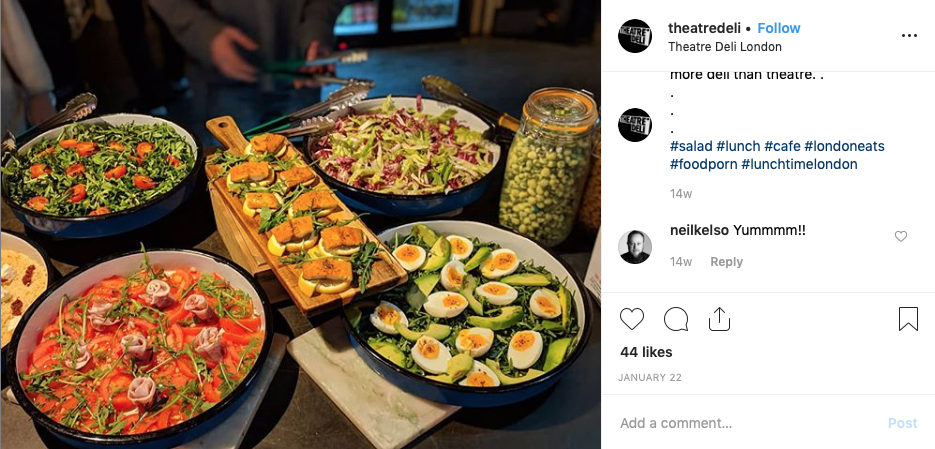Open the three-dot more options menu
Image resolution: width=935 pixels, height=449 pixels.
click(909, 36)
